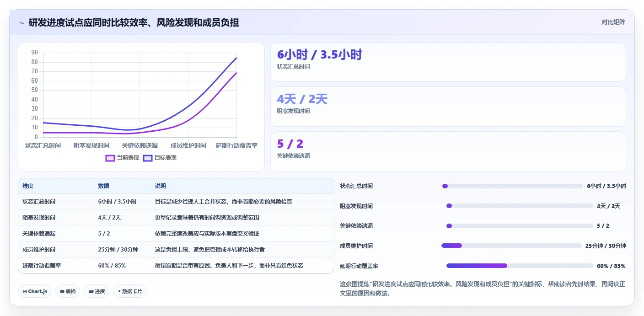Screen dimensions: 644x316
Task: Click 关键依赖遗漏 label in the progress list
Action: coord(356,226)
